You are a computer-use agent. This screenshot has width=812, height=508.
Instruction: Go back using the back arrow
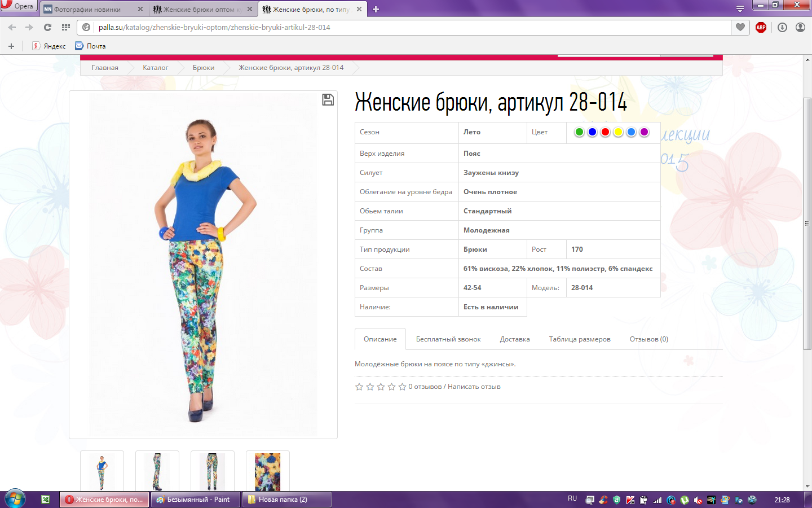pyautogui.click(x=12, y=27)
